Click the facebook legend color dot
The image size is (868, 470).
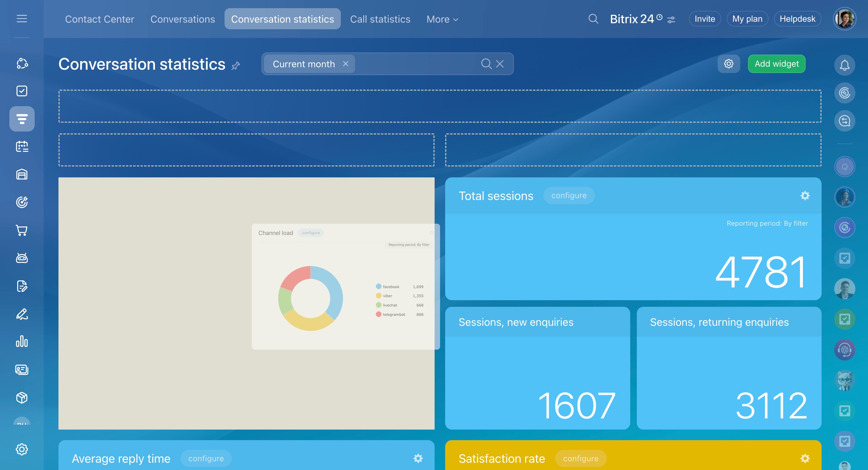click(x=379, y=287)
